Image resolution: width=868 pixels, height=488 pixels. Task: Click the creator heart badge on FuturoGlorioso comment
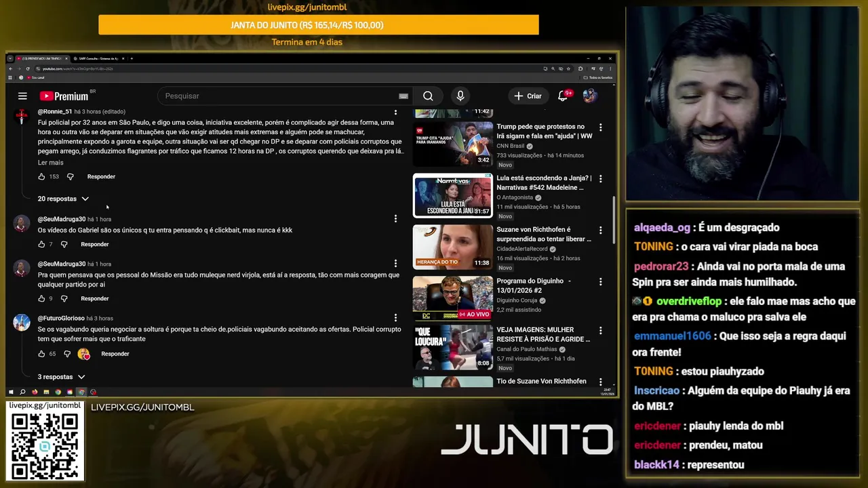(84, 354)
